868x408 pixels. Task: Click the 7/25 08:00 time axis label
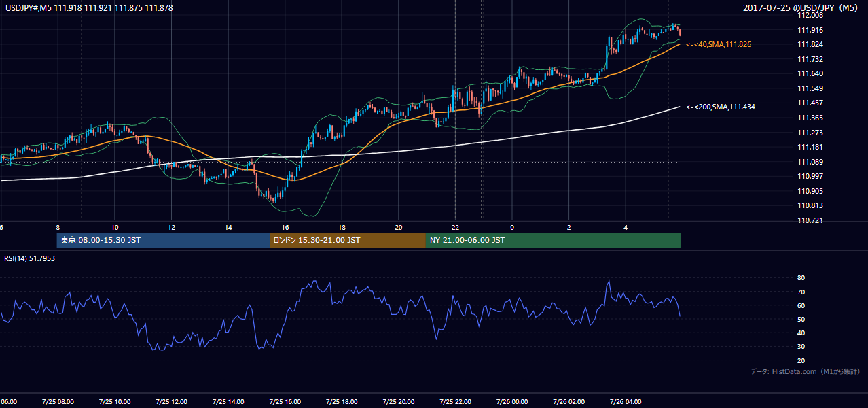pos(58,401)
